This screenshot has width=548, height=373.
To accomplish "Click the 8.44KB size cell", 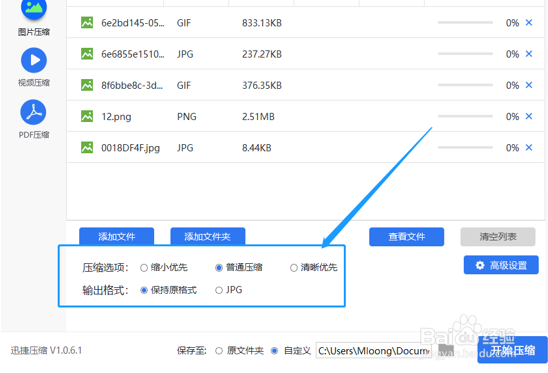I will click(x=257, y=148).
